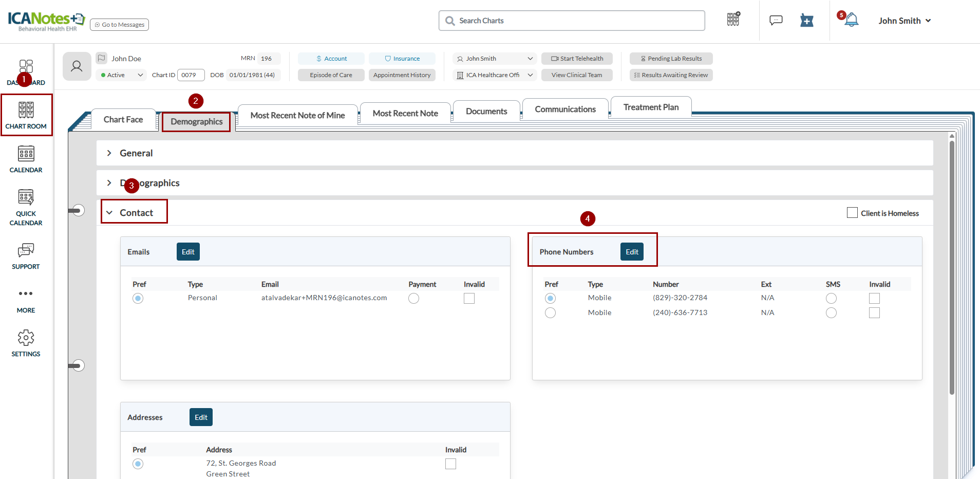Enable SMS for (240)-636-7713
Image resolution: width=980 pixels, height=479 pixels.
(x=831, y=312)
